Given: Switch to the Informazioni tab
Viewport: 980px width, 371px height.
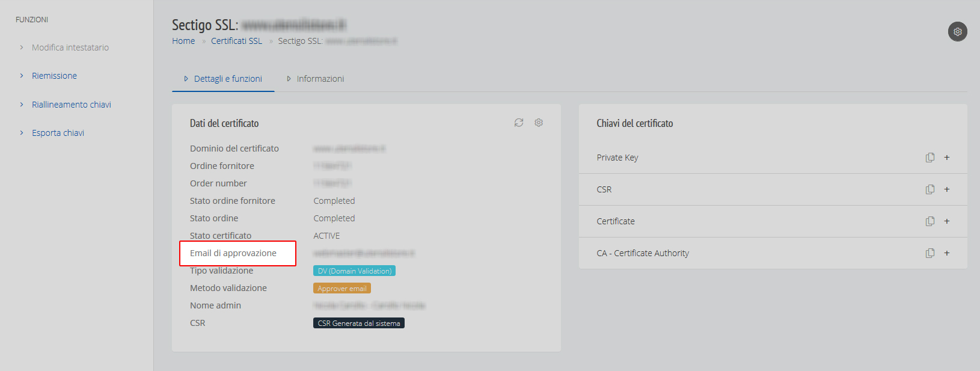Looking at the screenshot, I should 316,79.
